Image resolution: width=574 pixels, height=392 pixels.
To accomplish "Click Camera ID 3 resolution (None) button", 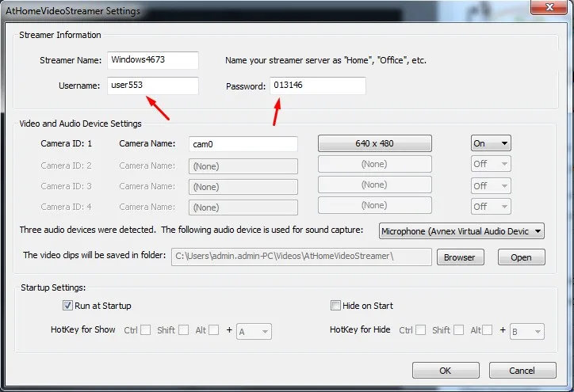I will (x=375, y=185).
